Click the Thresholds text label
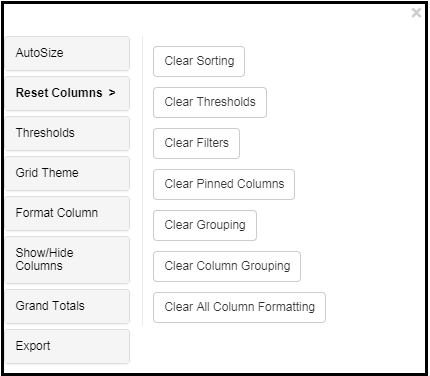The image size is (430, 376). (x=45, y=133)
